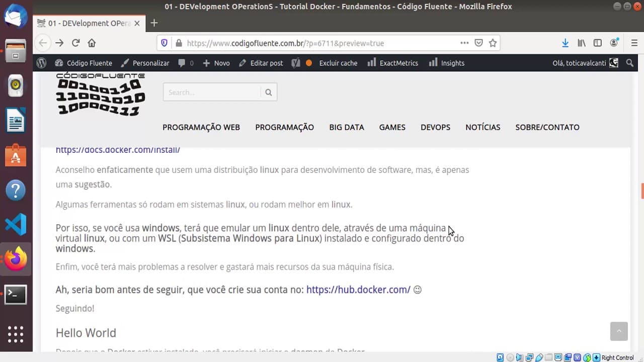This screenshot has width=644, height=362.
Task: Focus the site Search field
Action: 212,92
